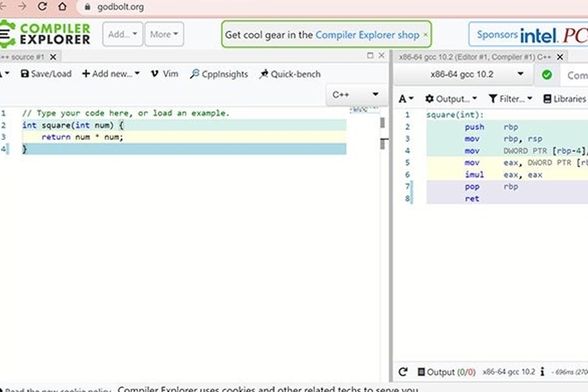Viewport: 588px width, 392px height.
Task: Click the source code minimap
Action: coord(363,110)
